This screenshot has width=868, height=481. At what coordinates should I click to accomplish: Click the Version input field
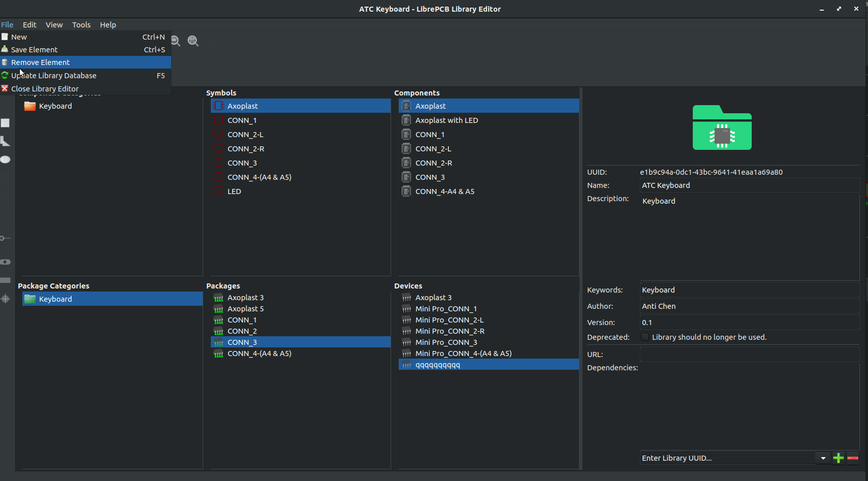(x=749, y=323)
